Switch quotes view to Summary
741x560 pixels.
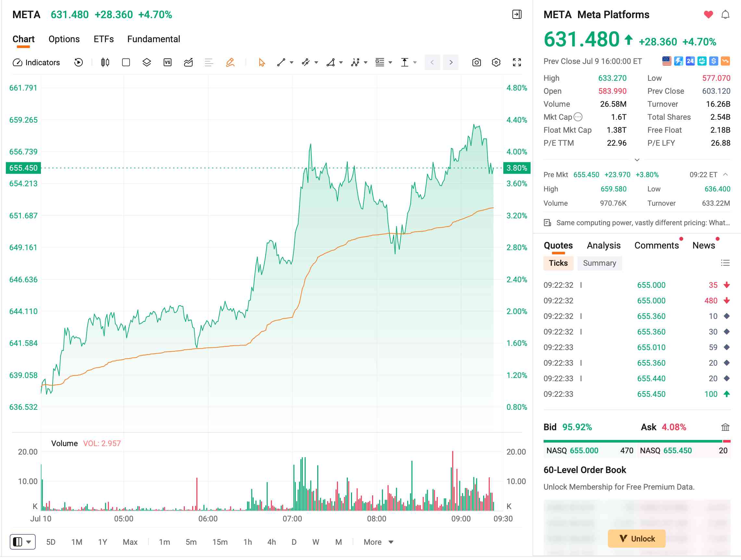click(x=599, y=263)
